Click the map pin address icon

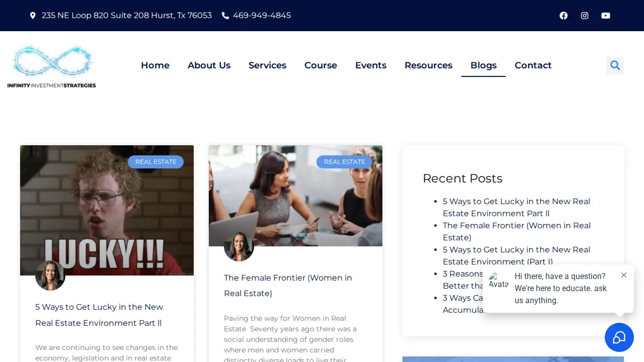pyautogui.click(x=33, y=16)
